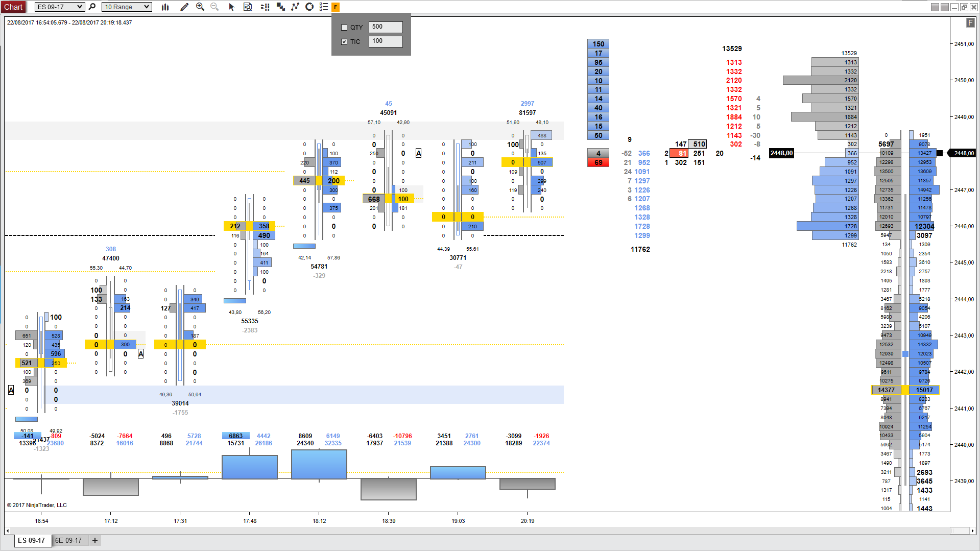Open the indicators zigzag icon
This screenshot has height=551, width=980.
pyautogui.click(x=295, y=7)
